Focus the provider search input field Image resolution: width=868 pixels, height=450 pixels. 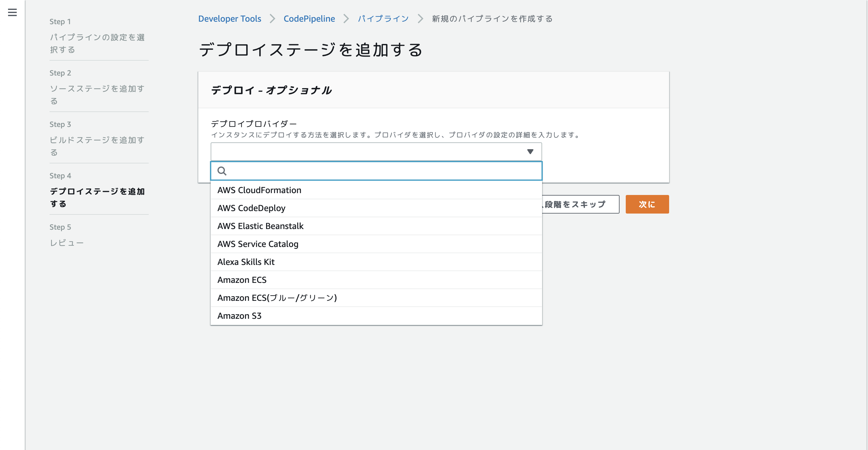click(376, 171)
